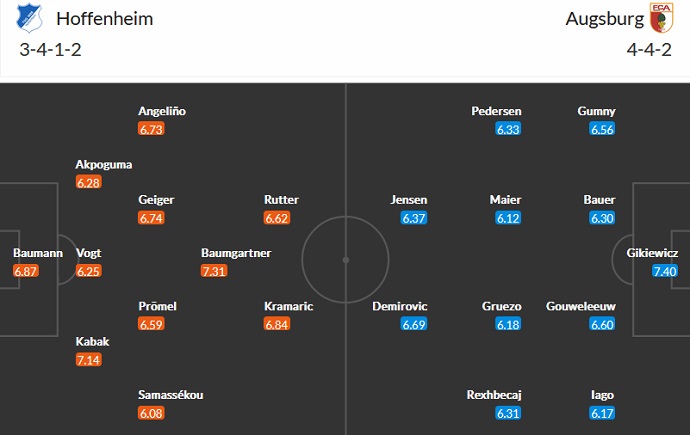
Task: Select Baumgartner's 7.31 rating badge
Action: [213, 271]
